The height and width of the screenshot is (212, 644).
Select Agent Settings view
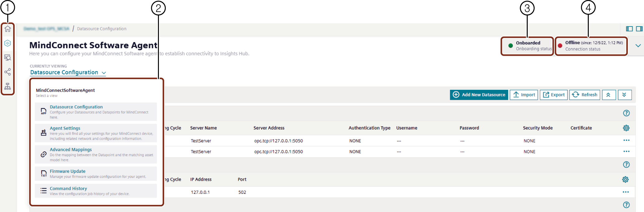(96, 133)
